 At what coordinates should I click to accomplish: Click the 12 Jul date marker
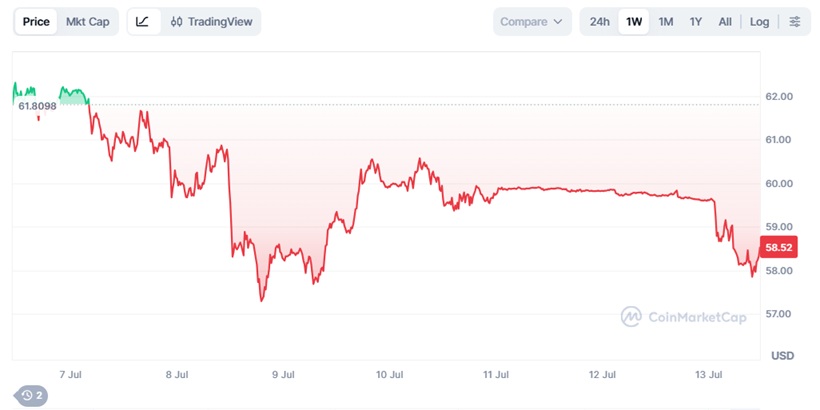[x=602, y=374]
